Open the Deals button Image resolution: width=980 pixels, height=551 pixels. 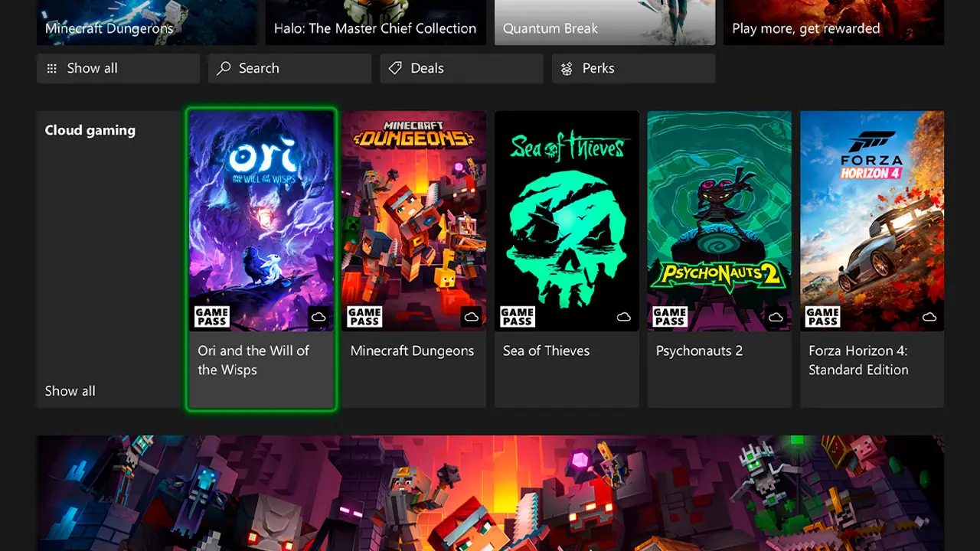(462, 68)
